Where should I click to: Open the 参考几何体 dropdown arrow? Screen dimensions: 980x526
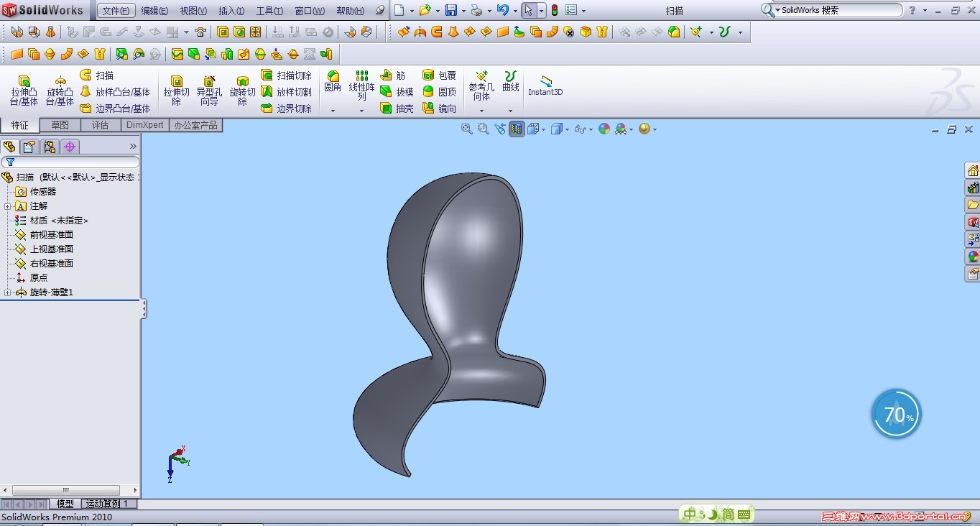click(x=481, y=111)
